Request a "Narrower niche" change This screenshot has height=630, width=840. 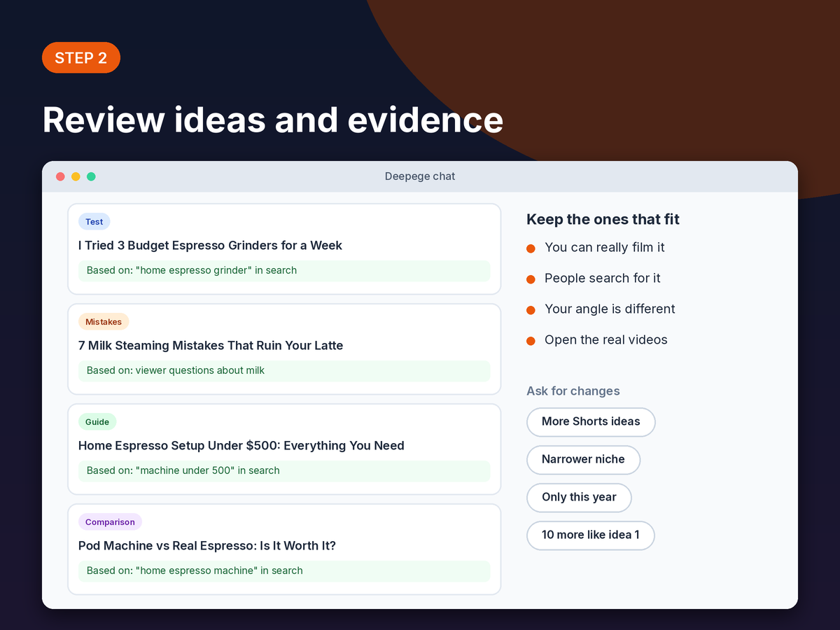[583, 460]
